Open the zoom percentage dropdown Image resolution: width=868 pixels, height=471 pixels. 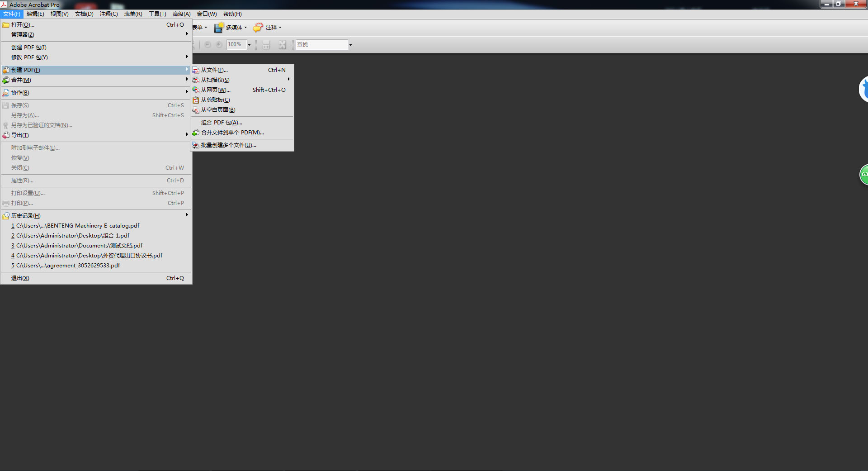(248, 44)
